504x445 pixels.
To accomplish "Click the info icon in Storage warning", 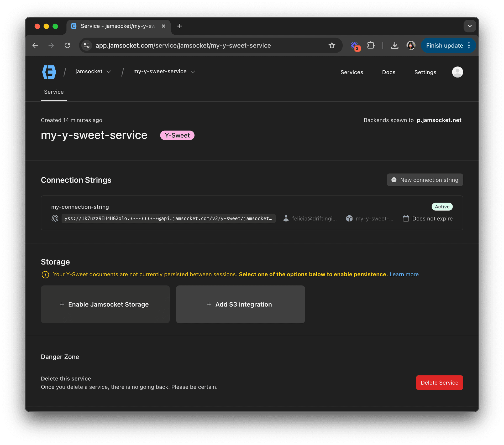I will tap(45, 275).
